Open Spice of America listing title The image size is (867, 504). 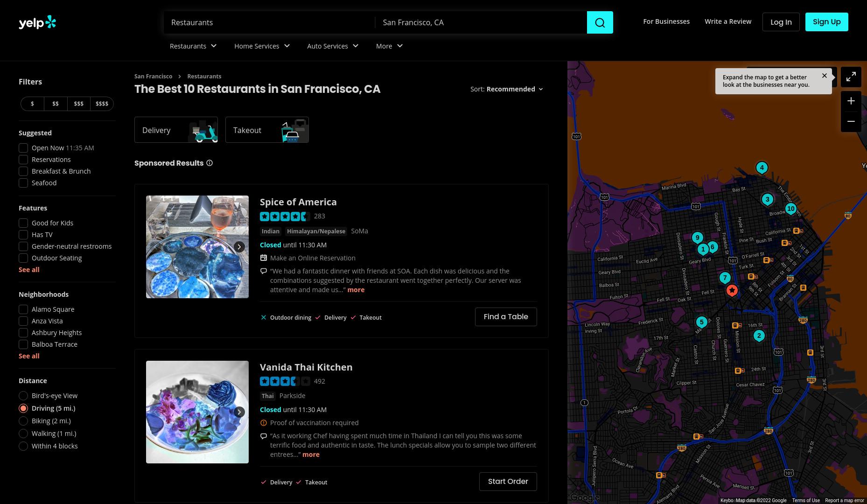click(x=298, y=202)
